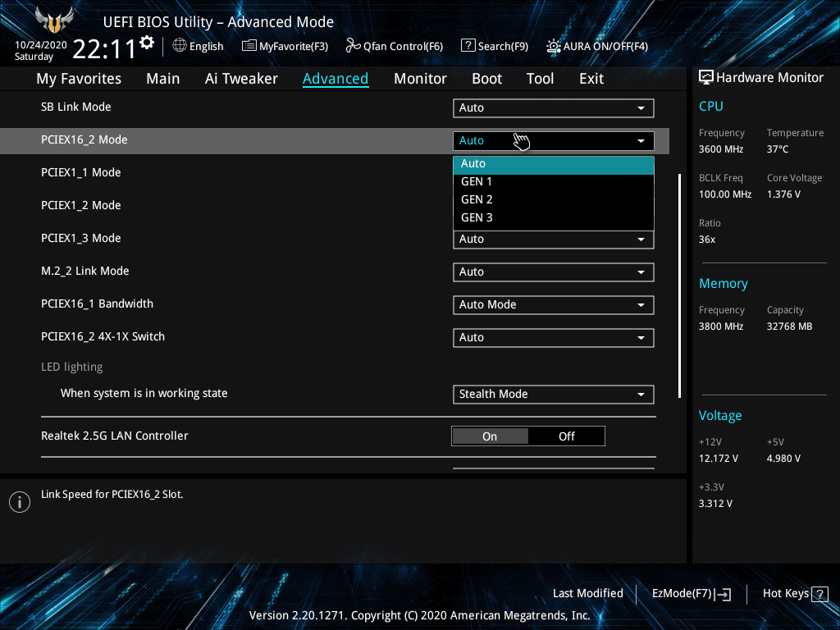Viewport: 840px width, 630px height.
Task: Click the +12V reading 12.172 V
Action: click(x=719, y=459)
